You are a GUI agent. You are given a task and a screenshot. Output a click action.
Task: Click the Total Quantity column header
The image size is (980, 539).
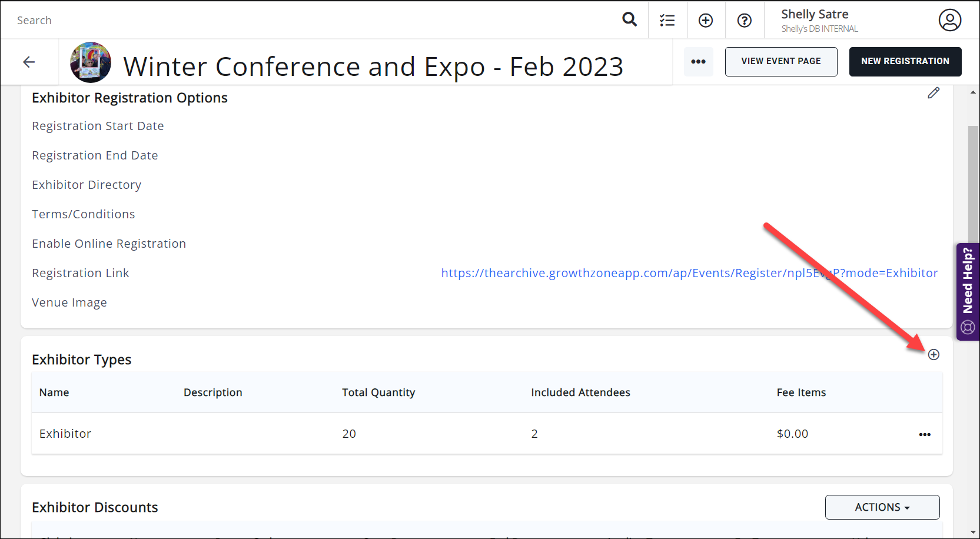[x=378, y=392]
